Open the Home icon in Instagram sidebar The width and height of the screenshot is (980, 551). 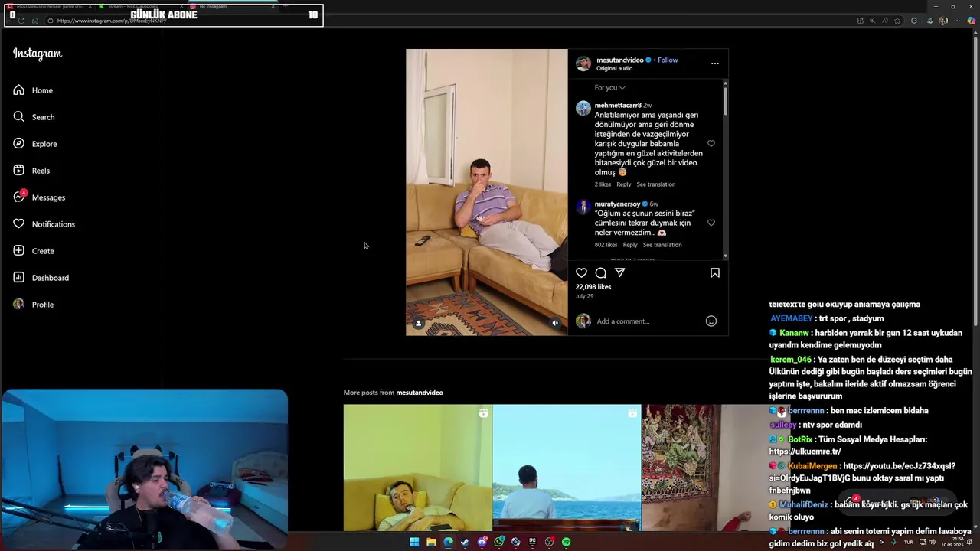[18, 90]
